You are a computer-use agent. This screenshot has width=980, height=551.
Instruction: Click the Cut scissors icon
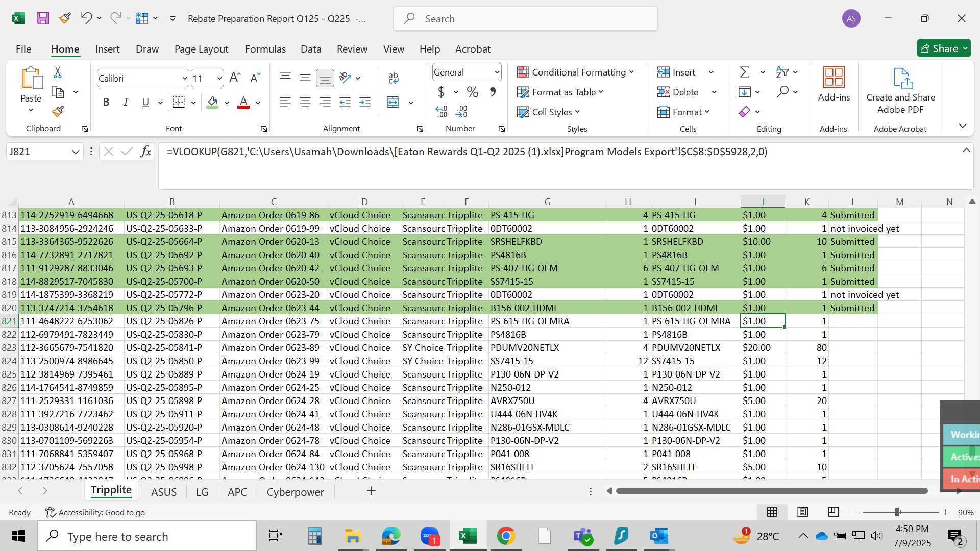coord(58,72)
